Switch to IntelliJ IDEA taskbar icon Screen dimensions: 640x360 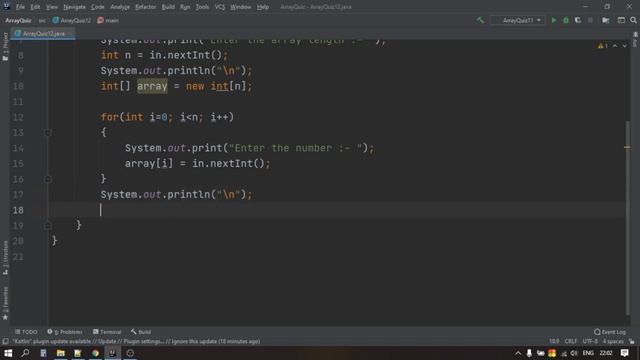(113, 353)
